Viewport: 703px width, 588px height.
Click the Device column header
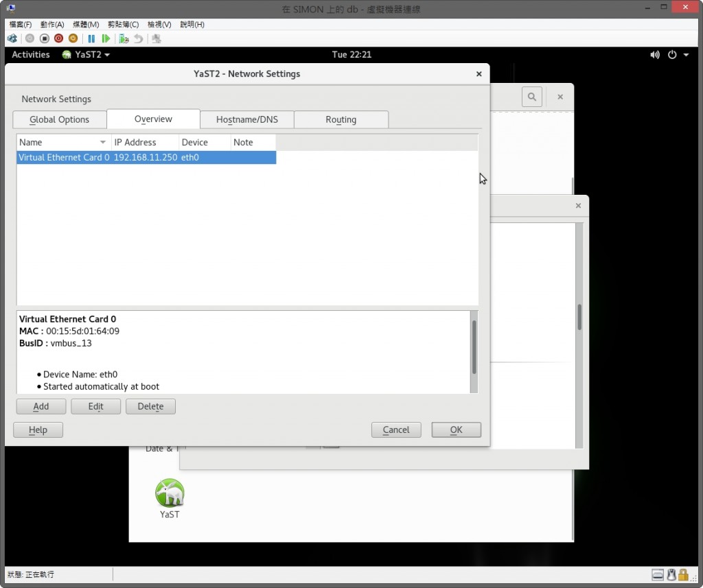(205, 142)
